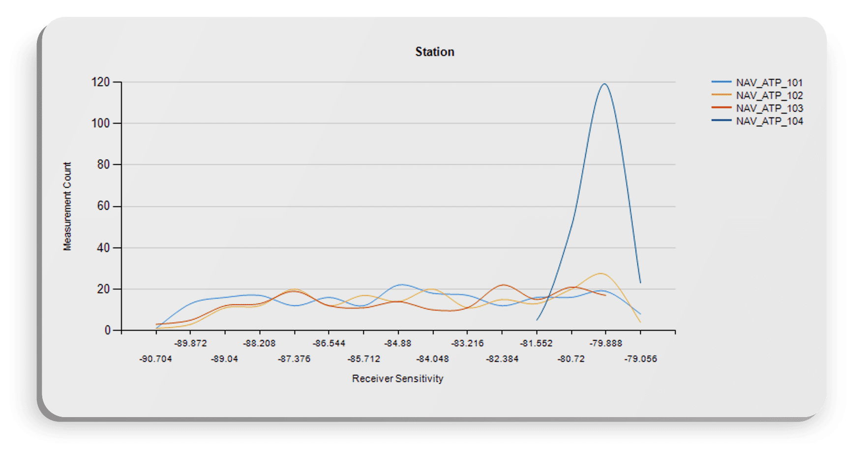Click the 0 value on the y-axis
This screenshot has width=868, height=451.
107,330
